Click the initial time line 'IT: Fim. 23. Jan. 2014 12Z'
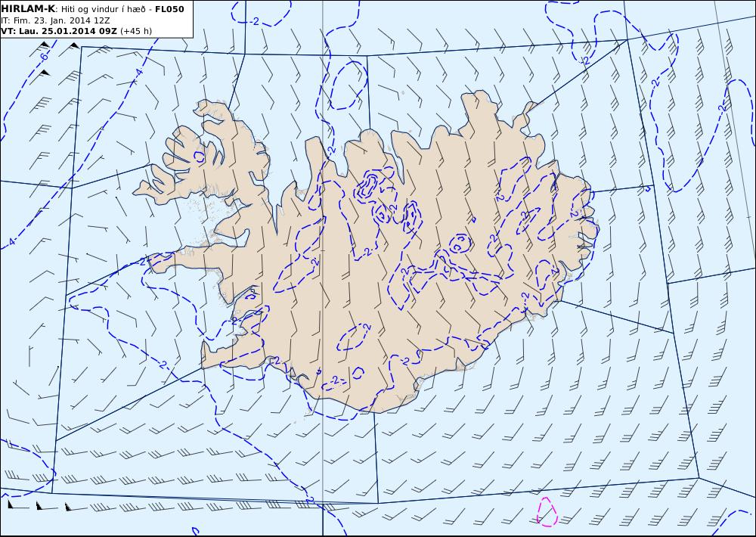 (55, 20)
